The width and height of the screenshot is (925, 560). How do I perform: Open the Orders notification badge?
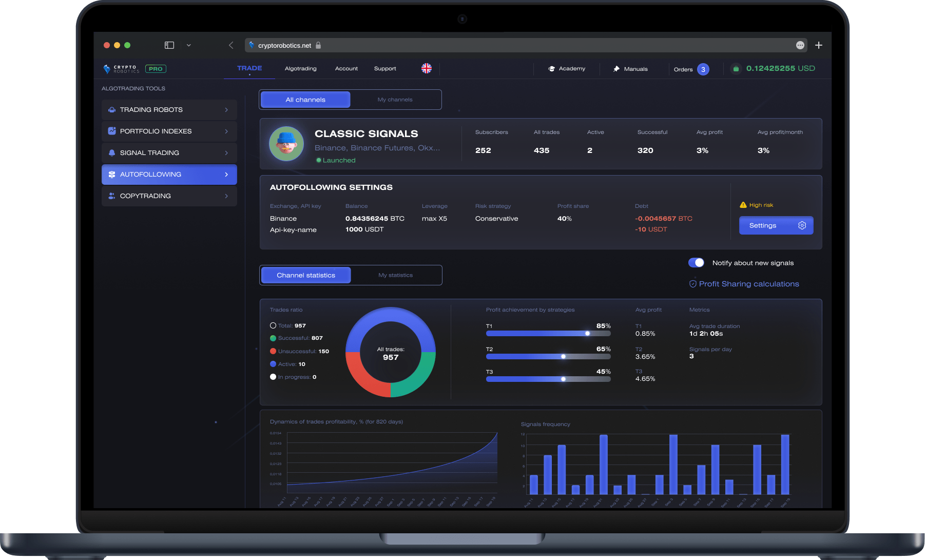(x=703, y=69)
